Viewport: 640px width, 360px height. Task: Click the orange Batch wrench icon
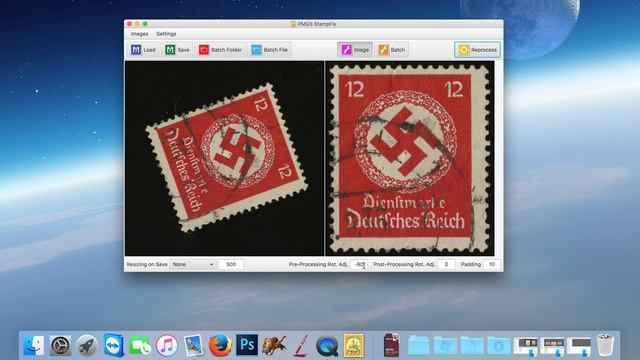tap(383, 50)
